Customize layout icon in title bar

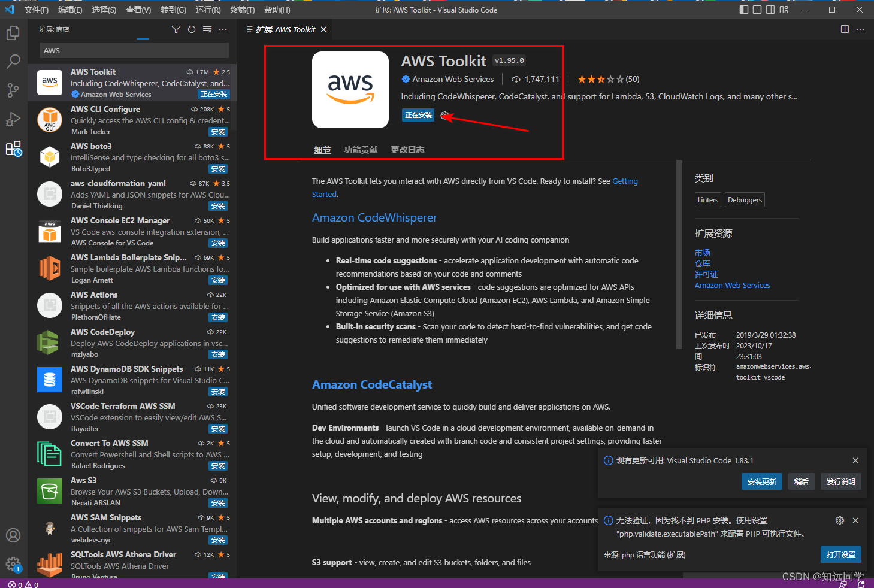pos(784,10)
